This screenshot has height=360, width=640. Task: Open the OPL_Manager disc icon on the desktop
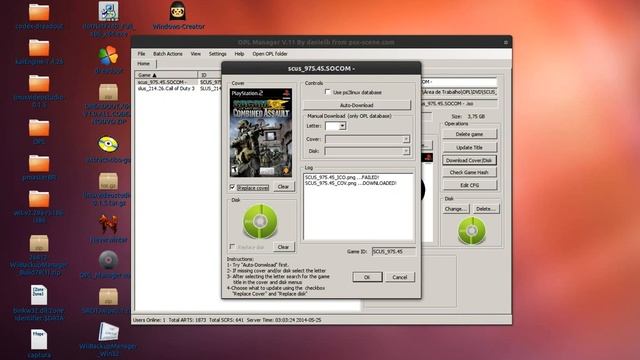108,260
